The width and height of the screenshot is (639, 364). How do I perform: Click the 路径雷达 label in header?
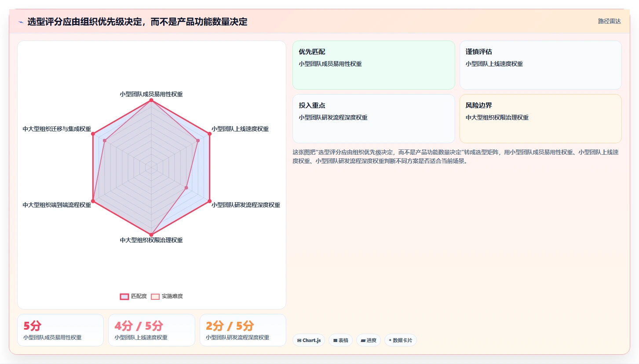pos(609,21)
